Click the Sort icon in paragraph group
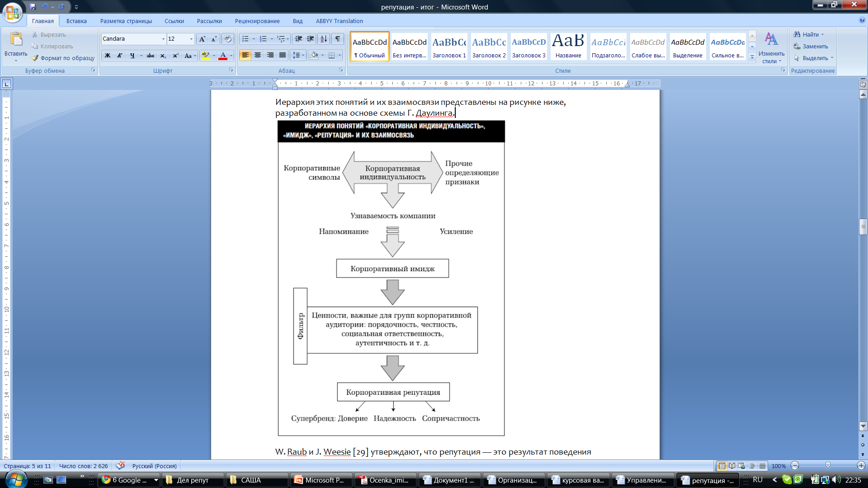 coord(324,39)
